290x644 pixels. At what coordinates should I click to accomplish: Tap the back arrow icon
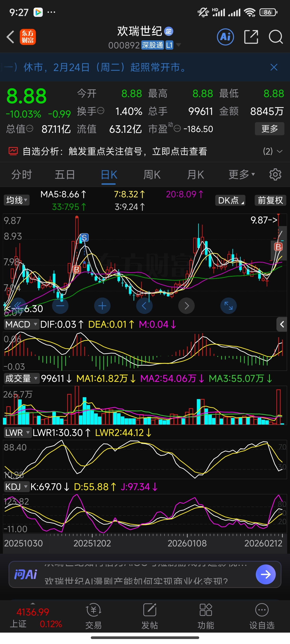[10, 37]
